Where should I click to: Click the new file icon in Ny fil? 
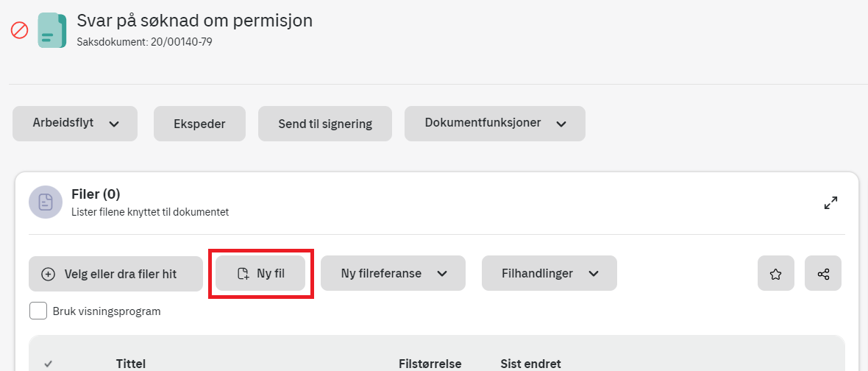[243, 274]
